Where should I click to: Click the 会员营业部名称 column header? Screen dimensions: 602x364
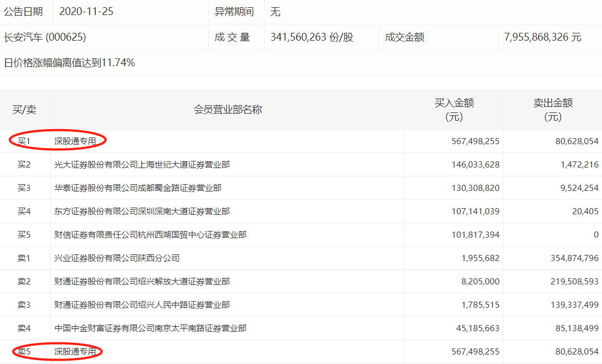click(x=228, y=110)
